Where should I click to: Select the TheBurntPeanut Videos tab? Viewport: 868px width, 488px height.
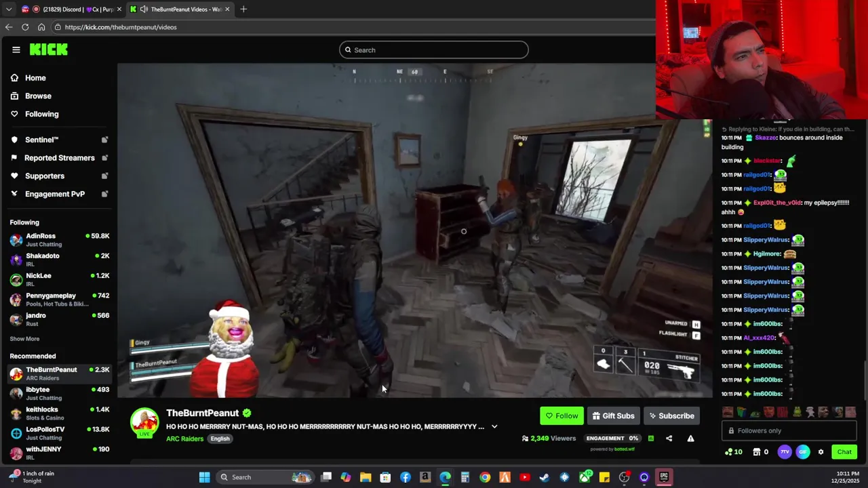pyautogui.click(x=180, y=9)
